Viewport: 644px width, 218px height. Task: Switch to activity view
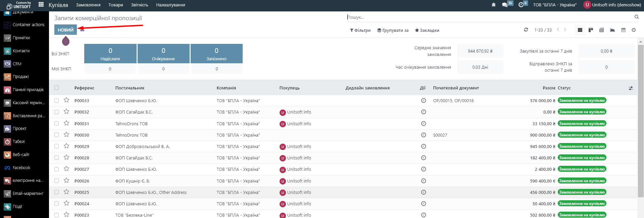click(634, 30)
